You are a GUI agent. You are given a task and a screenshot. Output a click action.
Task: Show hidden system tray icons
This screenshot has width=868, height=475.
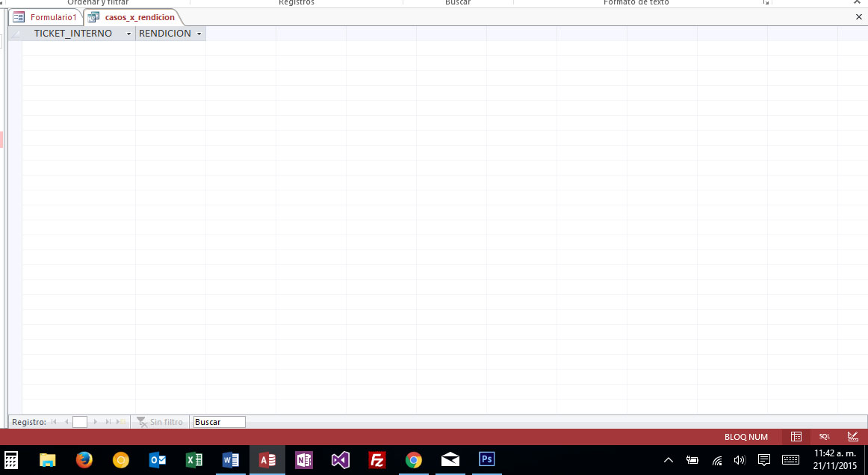(x=668, y=460)
